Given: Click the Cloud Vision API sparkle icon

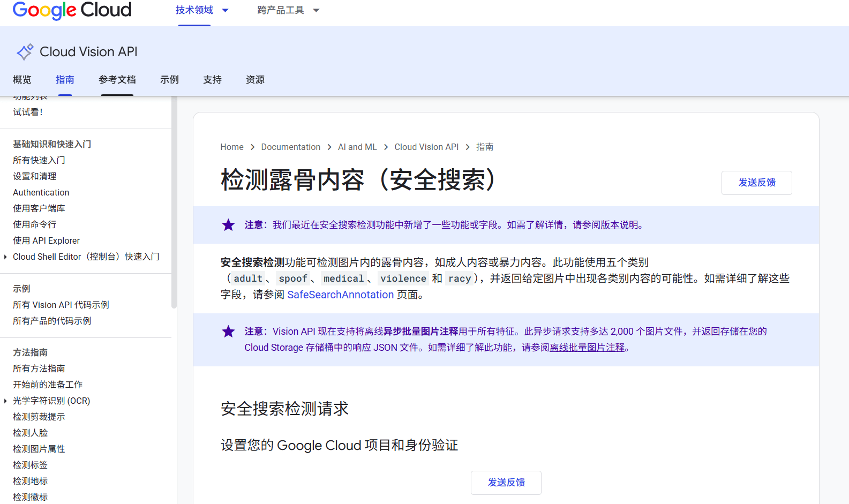Looking at the screenshot, I should point(25,52).
